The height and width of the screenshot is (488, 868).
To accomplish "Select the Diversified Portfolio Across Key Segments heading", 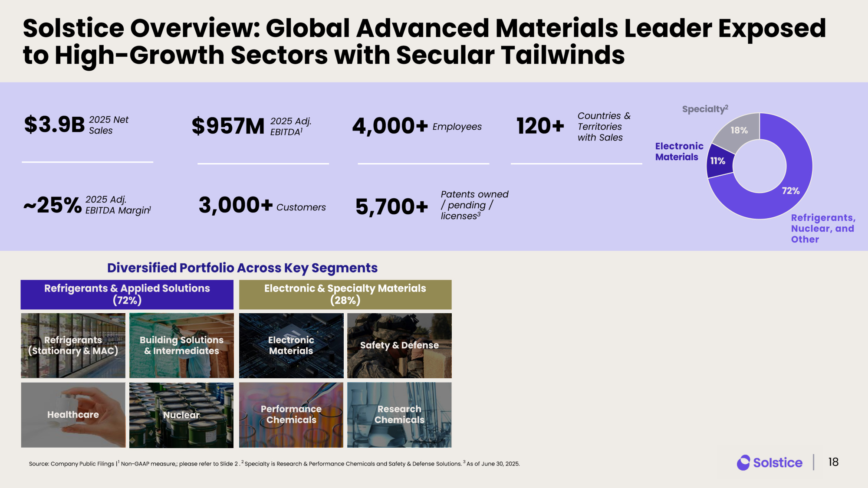I will click(x=242, y=268).
